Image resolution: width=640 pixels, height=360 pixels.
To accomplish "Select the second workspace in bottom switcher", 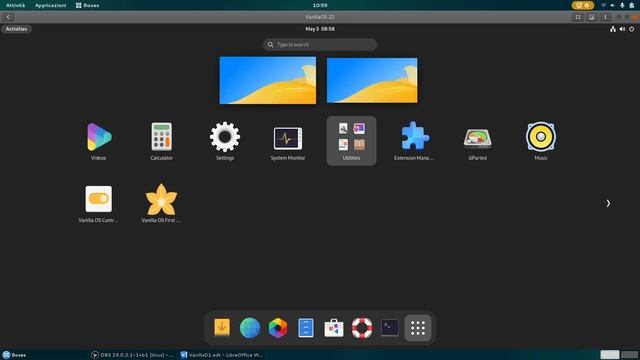I will point(630,355).
